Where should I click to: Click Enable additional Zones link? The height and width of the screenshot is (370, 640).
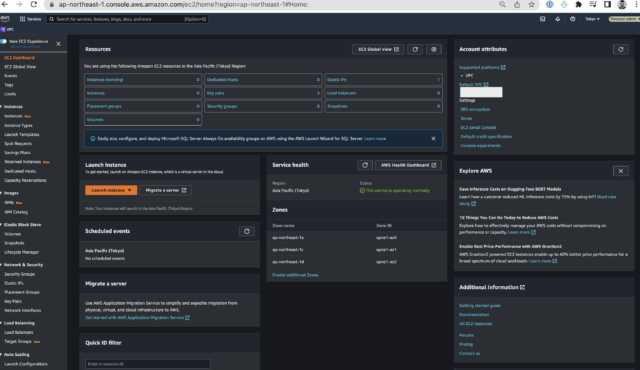click(295, 275)
